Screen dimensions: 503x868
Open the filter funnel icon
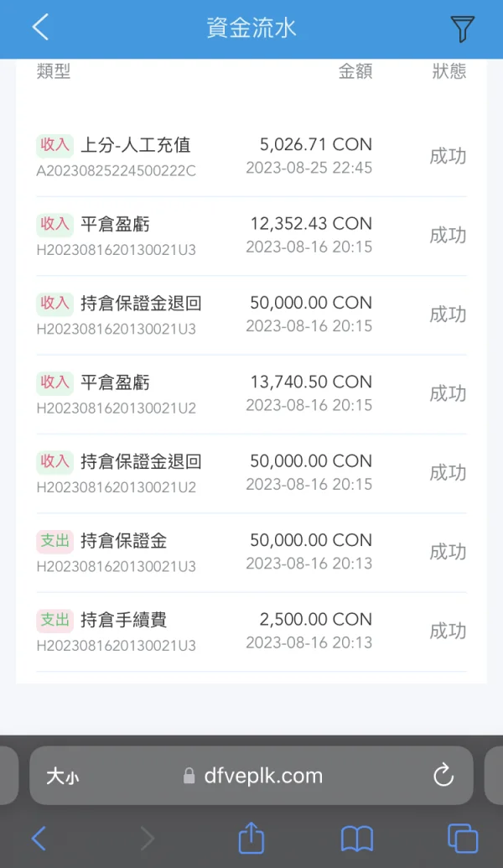pyautogui.click(x=462, y=29)
